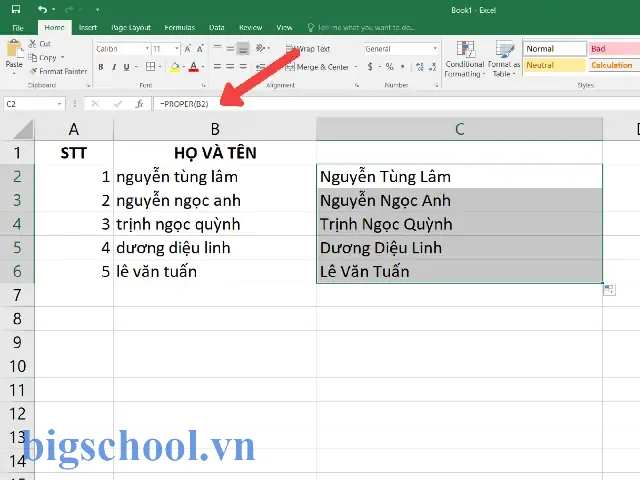Open the Copy dropdown arrow
The width and height of the screenshot is (640, 480).
pos(62,58)
